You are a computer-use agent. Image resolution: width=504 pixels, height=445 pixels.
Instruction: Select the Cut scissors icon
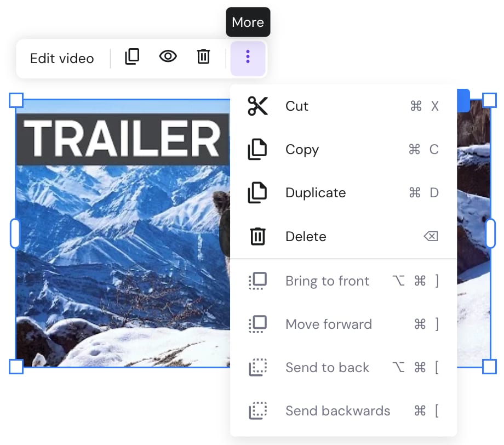pyautogui.click(x=258, y=106)
